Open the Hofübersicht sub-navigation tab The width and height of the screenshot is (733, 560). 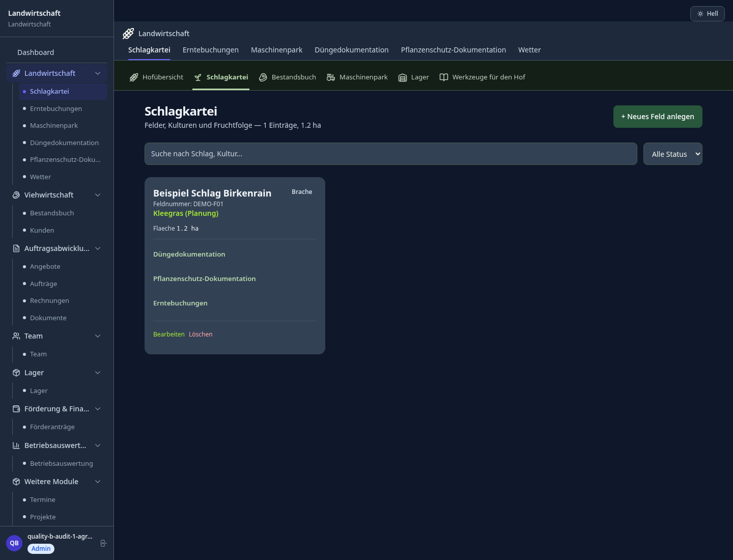click(156, 77)
